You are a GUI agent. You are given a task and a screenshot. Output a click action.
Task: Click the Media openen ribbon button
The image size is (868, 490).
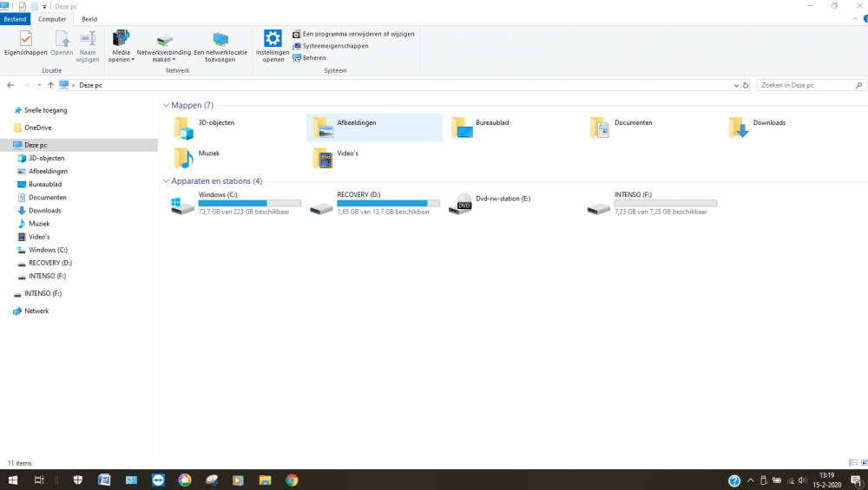(x=121, y=46)
